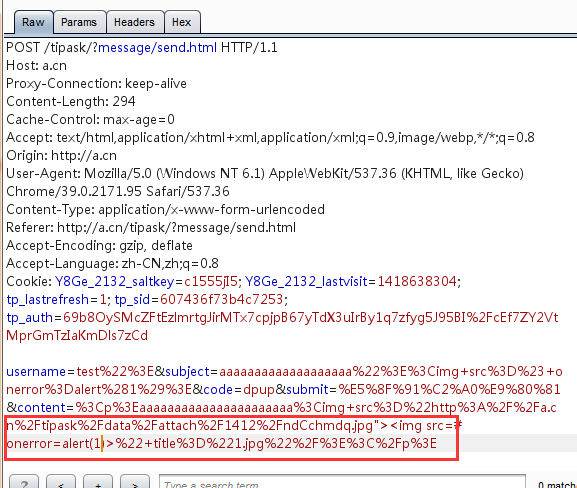Click the username parameter name in body
The image size is (577, 488).
point(36,372)
